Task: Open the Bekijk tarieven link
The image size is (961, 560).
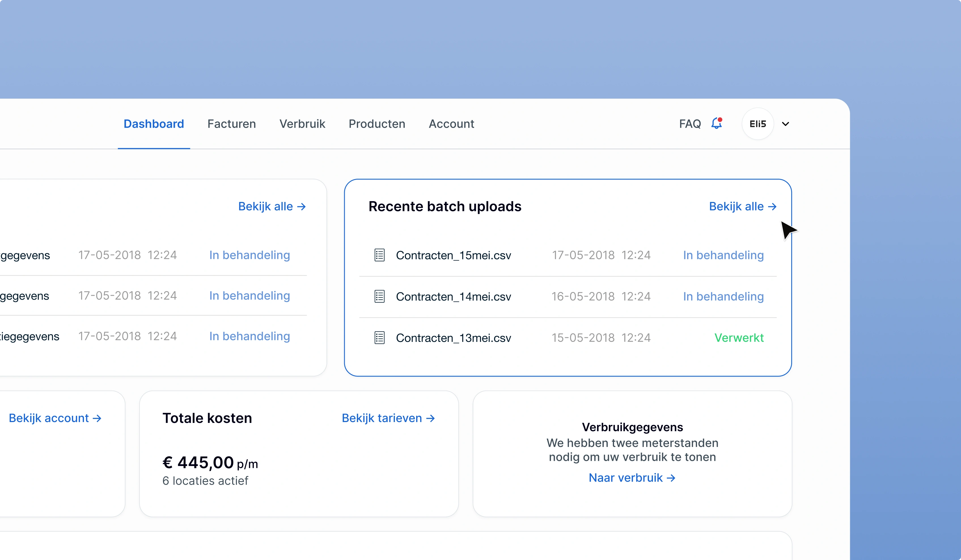Action: click(388, 418)
